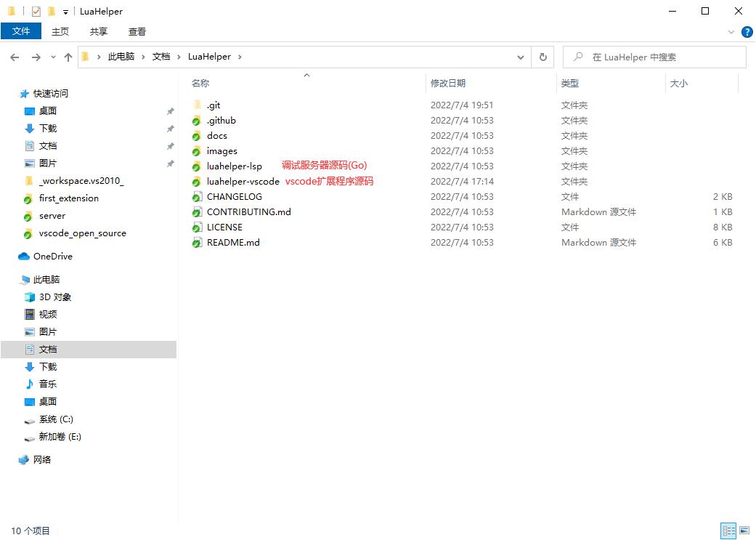Click LuaHelper in the address breadcrumb
The width and height of the screenshot is (756, 540).
click(x=209, y=57)
